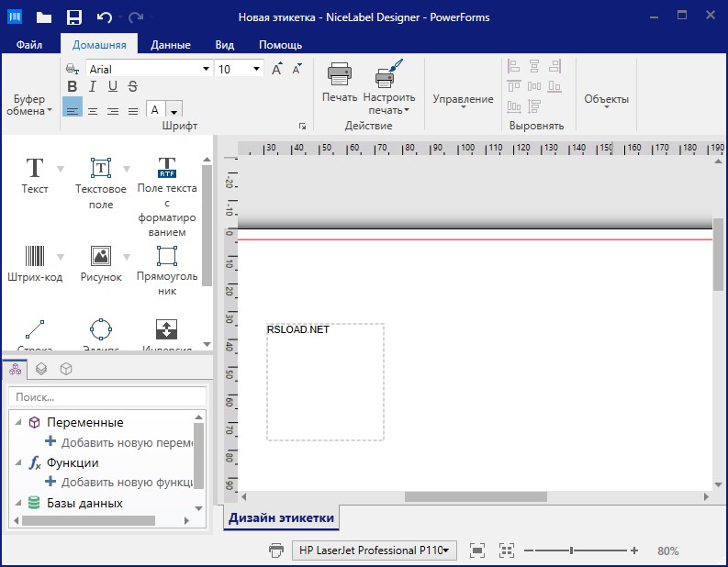Select the Text object tool
Viewport: 728px width, 567px height.
pyautogui.click(x=35, y=174)
